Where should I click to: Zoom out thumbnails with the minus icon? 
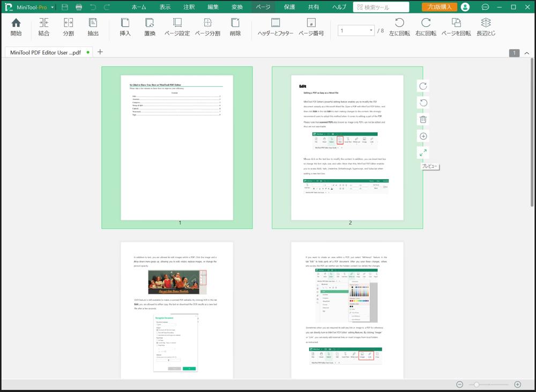[x=460, y=384]
